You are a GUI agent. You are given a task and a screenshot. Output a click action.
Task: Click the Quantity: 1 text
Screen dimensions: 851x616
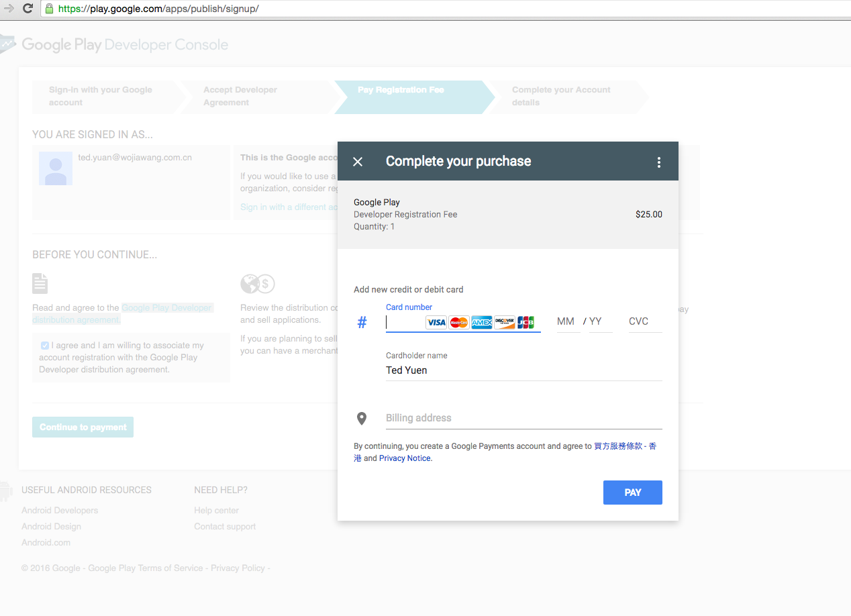374,227
